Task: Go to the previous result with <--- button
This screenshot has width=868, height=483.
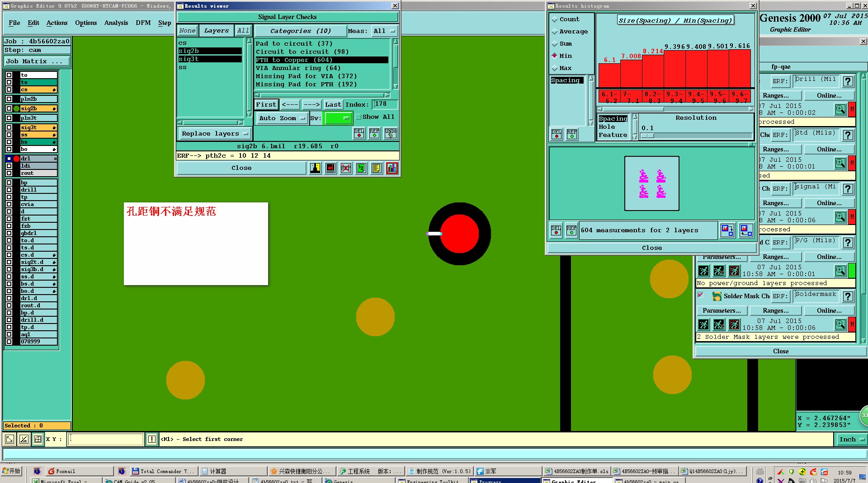Action: [290, 105]
